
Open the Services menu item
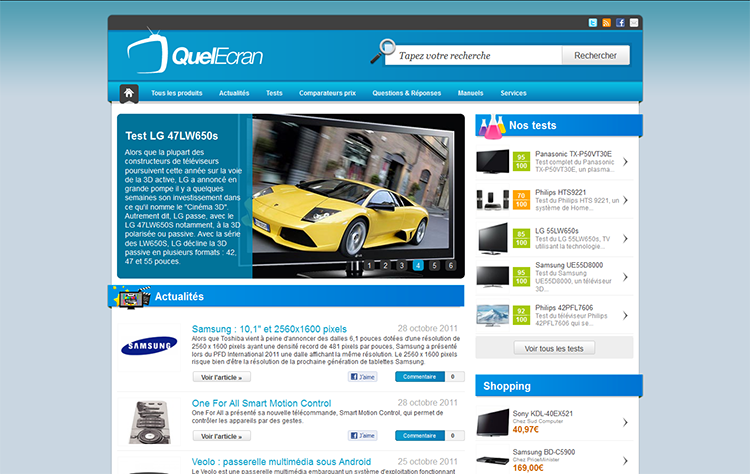click(x=513, y=93)
